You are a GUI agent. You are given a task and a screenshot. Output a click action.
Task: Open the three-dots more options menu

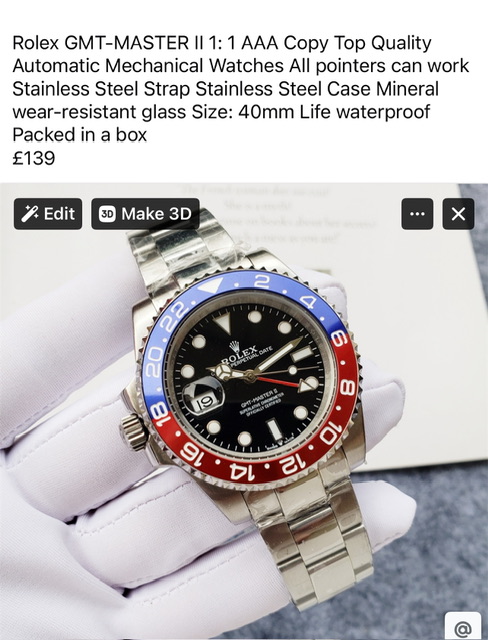click(x=417, y=214)
